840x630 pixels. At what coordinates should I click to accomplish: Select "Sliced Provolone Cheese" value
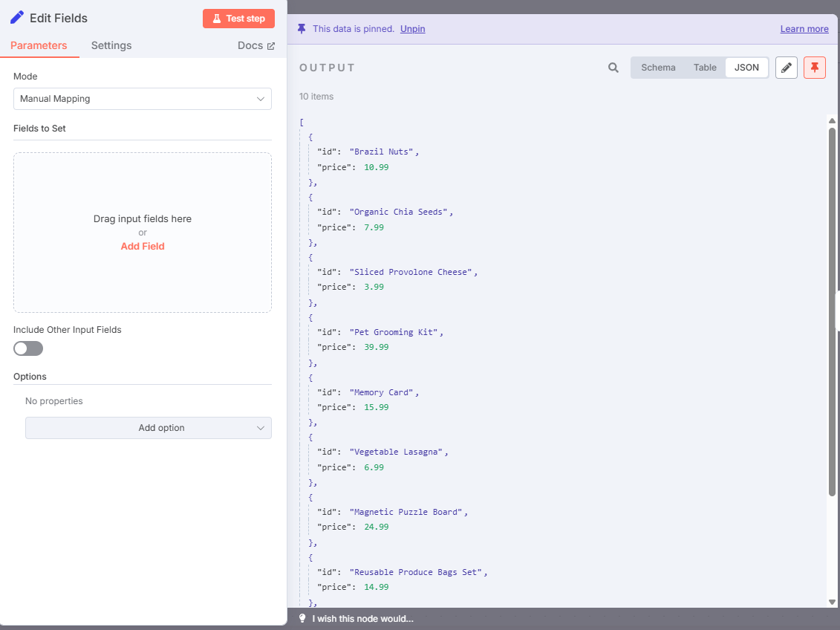click(411, 272)
